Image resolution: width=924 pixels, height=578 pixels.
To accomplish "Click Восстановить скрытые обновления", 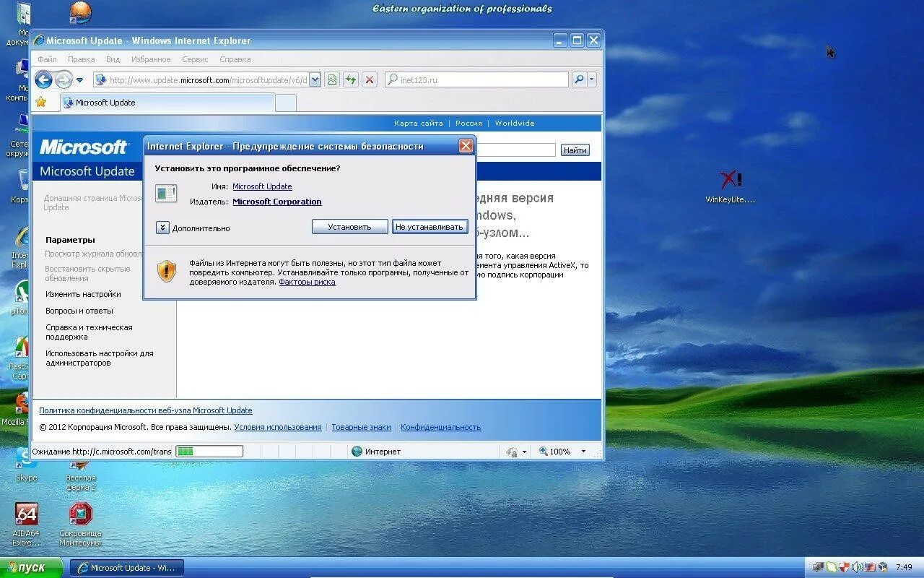I will coord(87,273).
